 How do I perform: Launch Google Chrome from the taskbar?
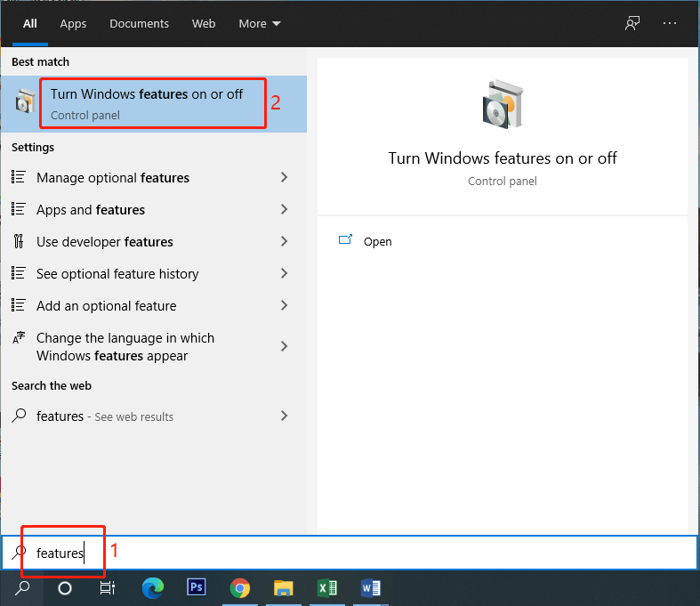coord(240,587)
